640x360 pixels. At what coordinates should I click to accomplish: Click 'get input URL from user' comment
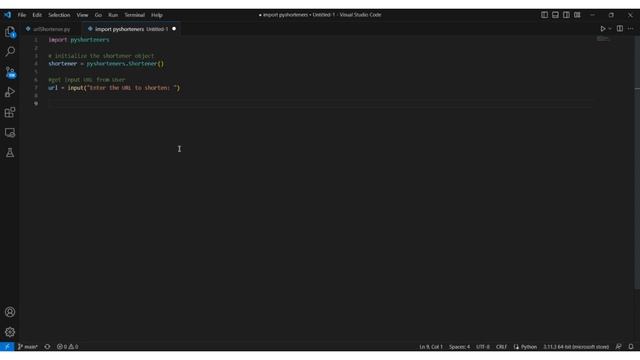(x=87, y=80)
